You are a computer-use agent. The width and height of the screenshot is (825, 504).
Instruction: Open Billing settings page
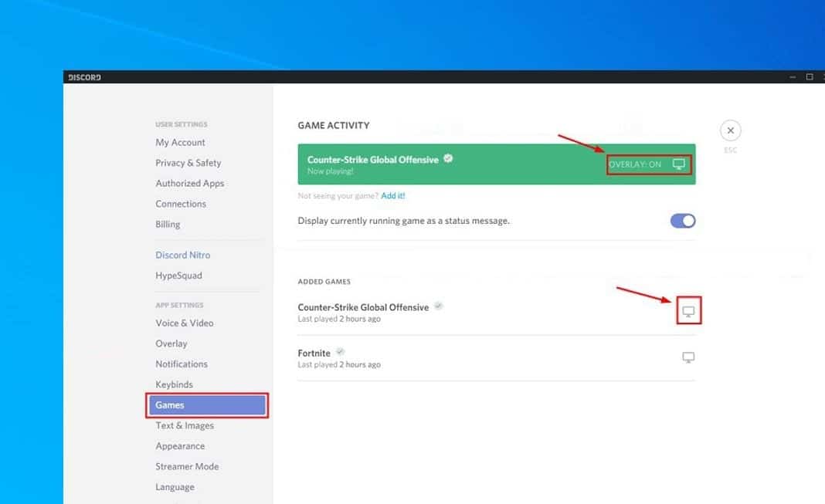tap(168, 225)
